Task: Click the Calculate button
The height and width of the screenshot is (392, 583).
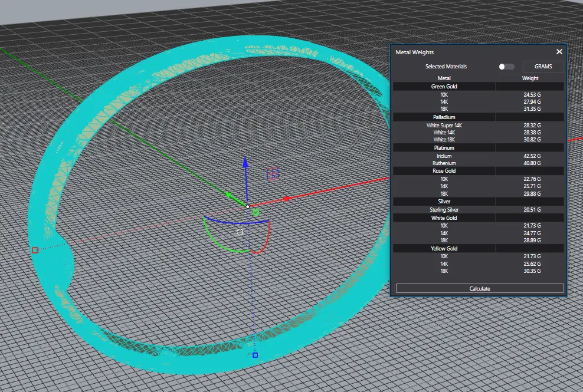Action: point(480,288)
